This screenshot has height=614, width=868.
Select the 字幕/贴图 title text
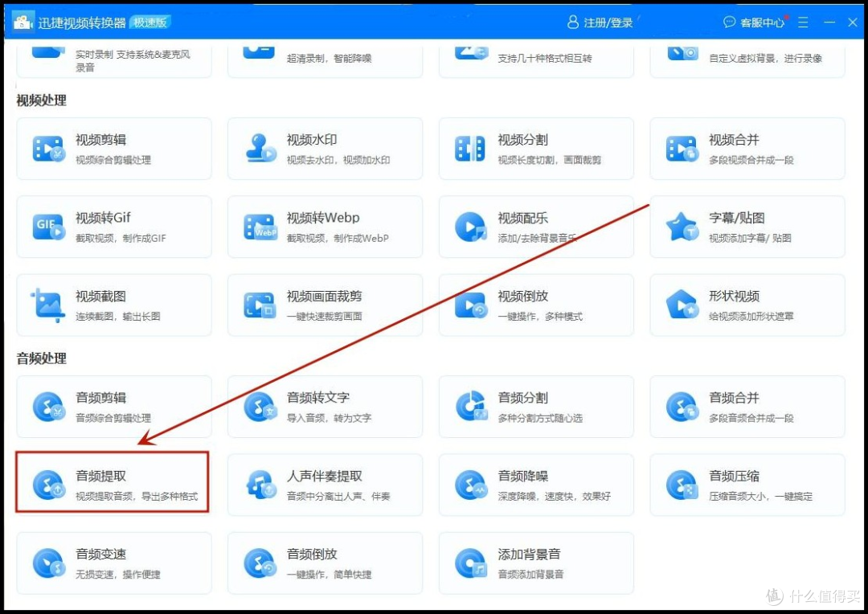tap(736, 218)
